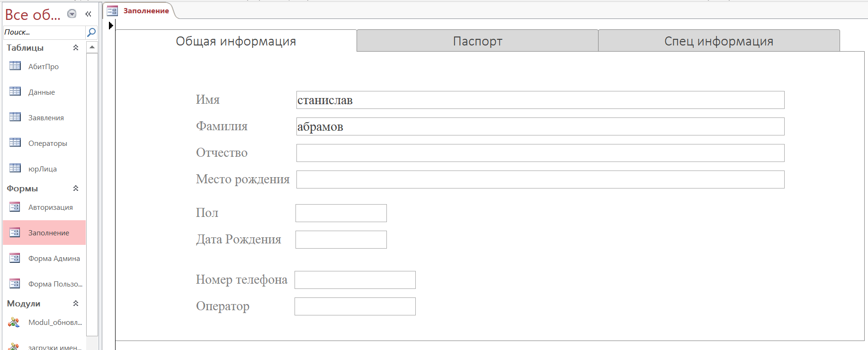Click the Отчество input field
This screenshot has width=868, height=350.
tap(540, 153)
